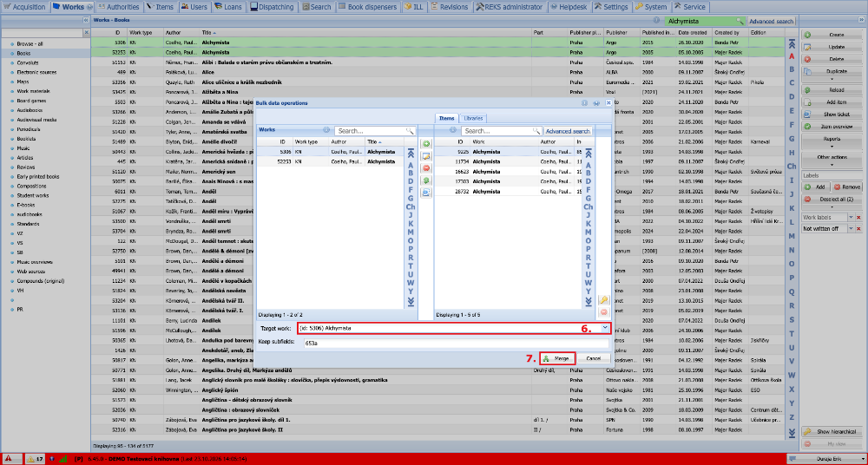Viewport: 868px width, 465px height.
Task: Click the Delete button in right panel
Action: (x=832, y=59)
